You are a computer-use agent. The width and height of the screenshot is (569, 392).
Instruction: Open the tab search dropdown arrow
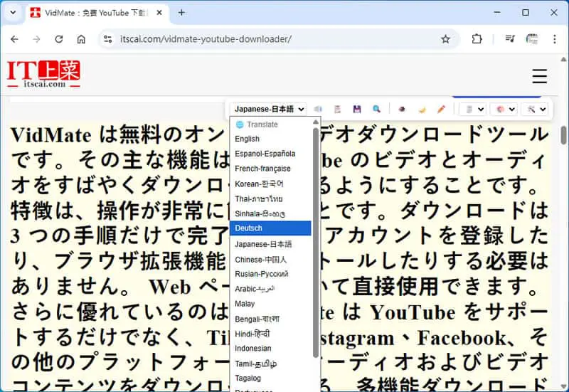click(x=13, y=13)
